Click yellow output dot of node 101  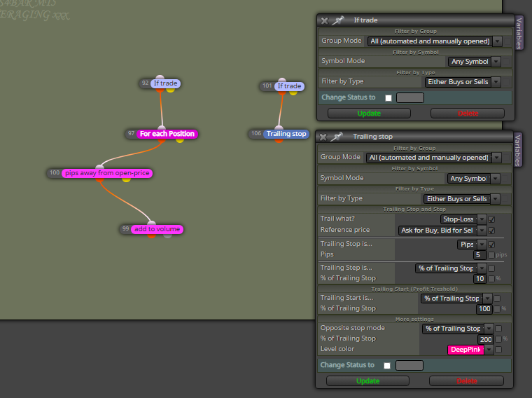(293, 92)
